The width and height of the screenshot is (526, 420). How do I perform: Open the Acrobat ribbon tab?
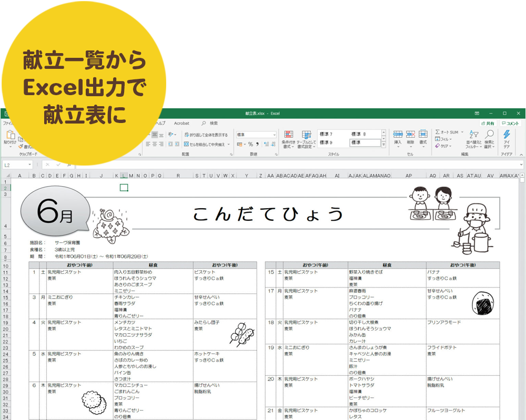pyautogui.click(x=181, y=124)
